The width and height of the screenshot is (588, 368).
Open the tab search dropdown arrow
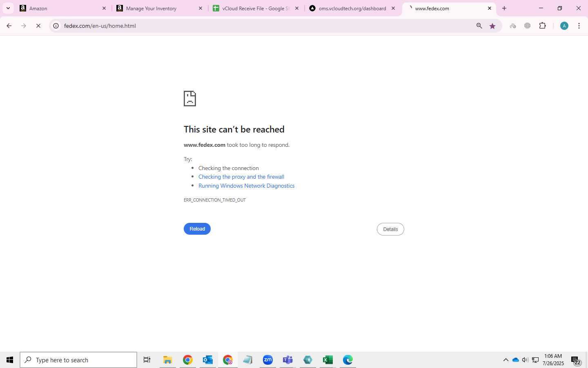pyautogui.click(x=8, y=8)
